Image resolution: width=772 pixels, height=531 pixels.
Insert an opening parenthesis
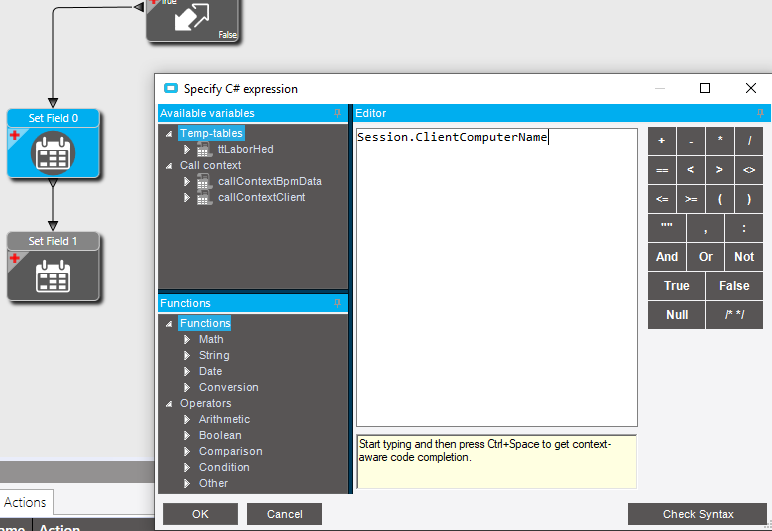(720, 199)
